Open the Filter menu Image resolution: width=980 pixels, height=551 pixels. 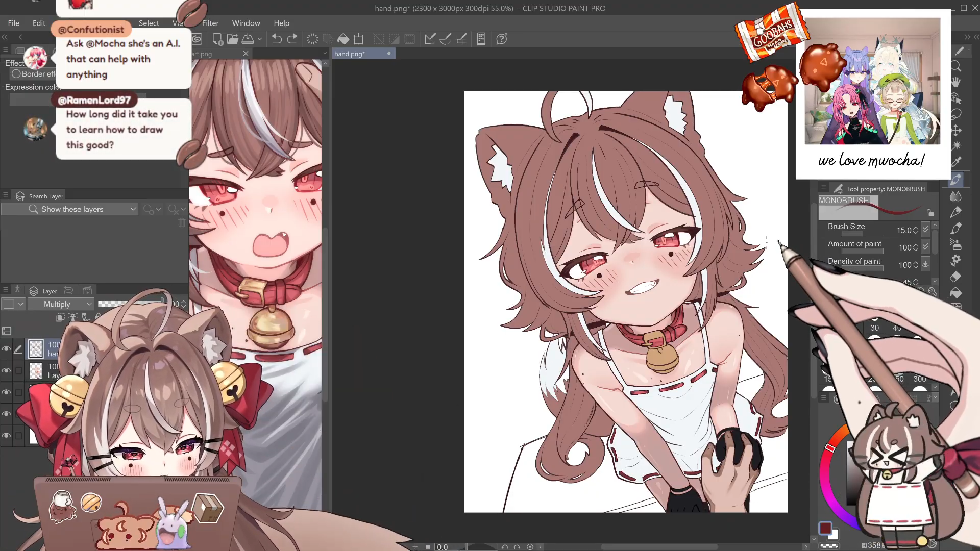tap(210, 23)
